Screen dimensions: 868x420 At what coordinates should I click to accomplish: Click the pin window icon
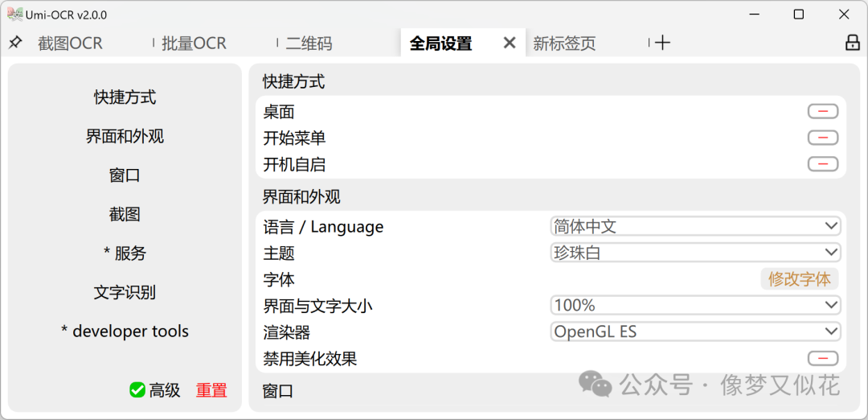click(15, 43)
